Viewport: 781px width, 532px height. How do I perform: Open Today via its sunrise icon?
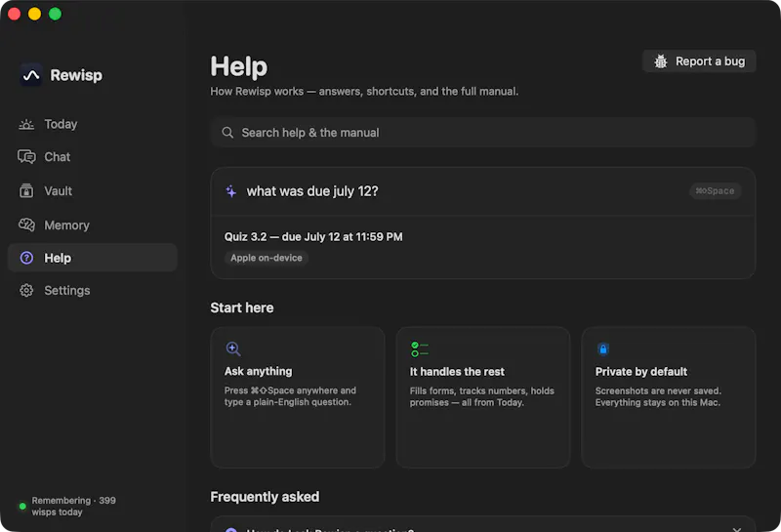click(26, 125)
